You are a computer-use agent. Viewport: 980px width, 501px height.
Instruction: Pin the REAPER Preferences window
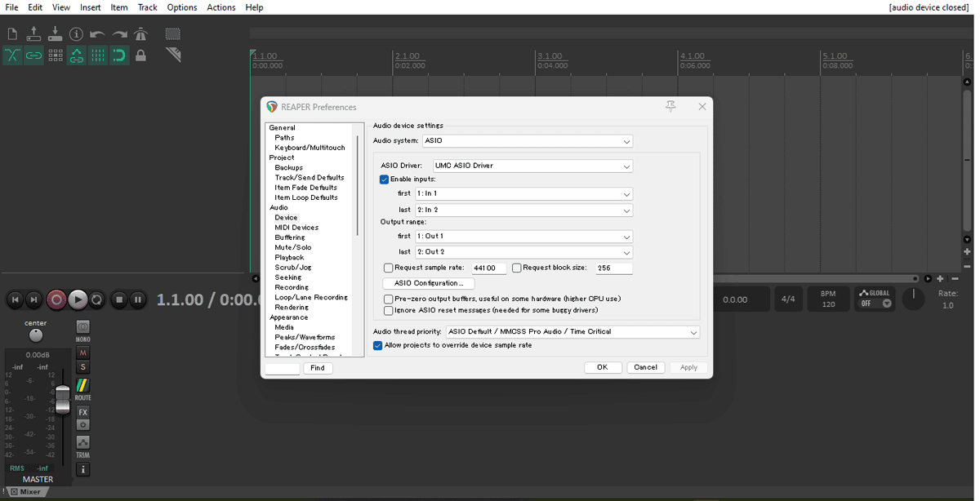tap(670, 107)
